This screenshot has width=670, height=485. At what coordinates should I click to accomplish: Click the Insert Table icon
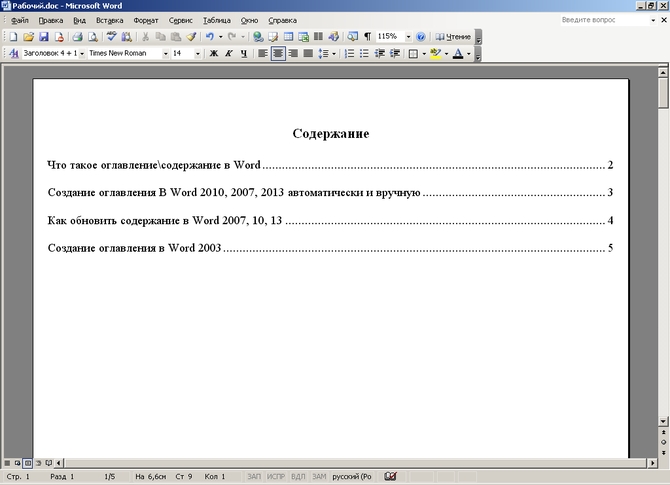click(x=288, y=37)
